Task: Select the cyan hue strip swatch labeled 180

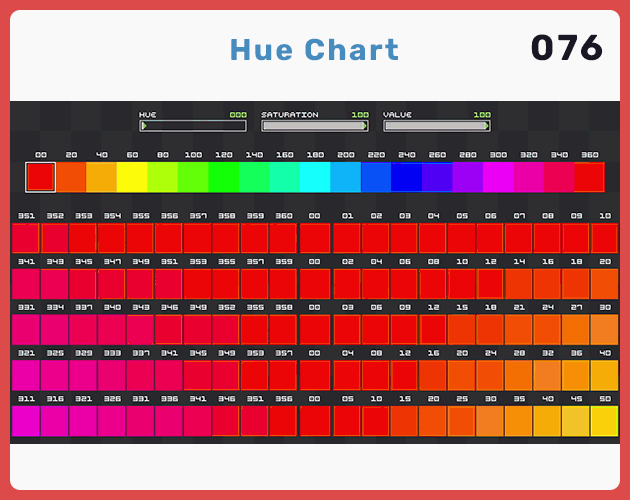Action: pyautogui.click(x=315, y=177)
